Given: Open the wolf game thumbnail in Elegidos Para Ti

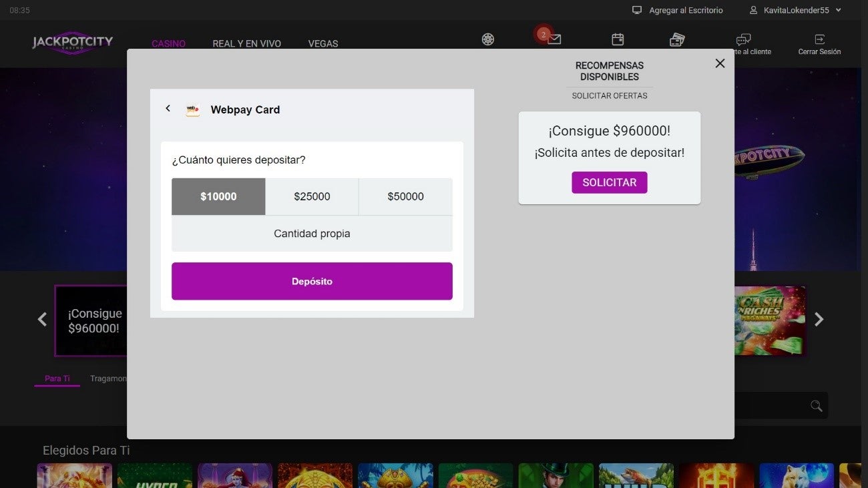Looking at the screenshot, I should pyautogui.click(x=797, y=475).
